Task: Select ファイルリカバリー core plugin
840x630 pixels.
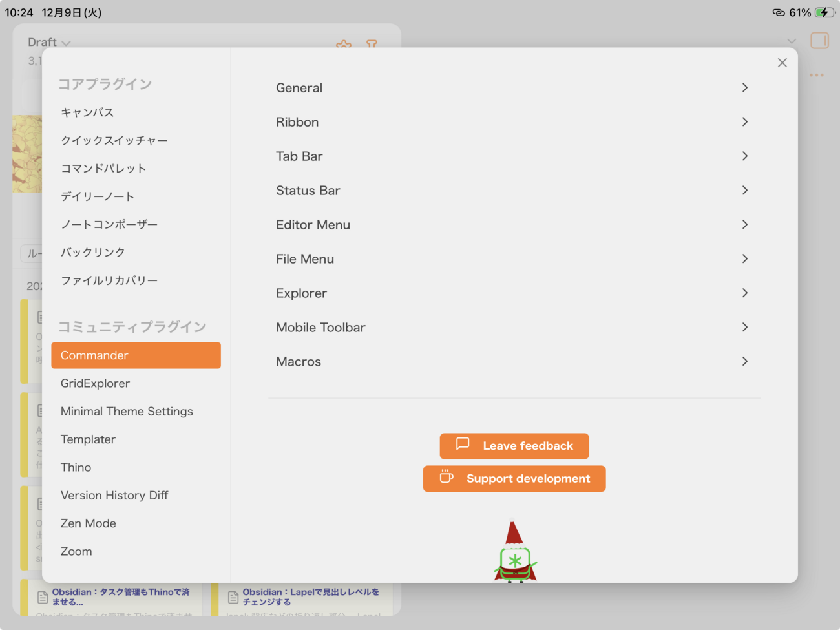Action: [136, 280]
